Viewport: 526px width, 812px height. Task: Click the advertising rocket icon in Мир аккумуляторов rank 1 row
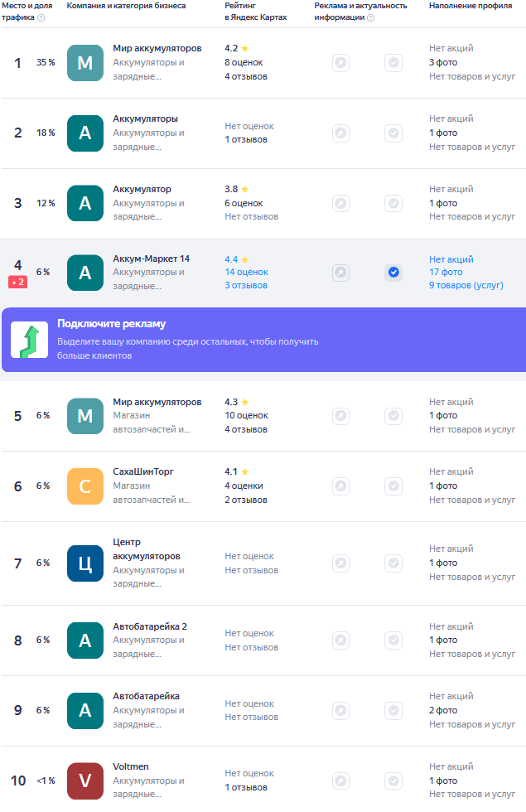click(340, 63)
